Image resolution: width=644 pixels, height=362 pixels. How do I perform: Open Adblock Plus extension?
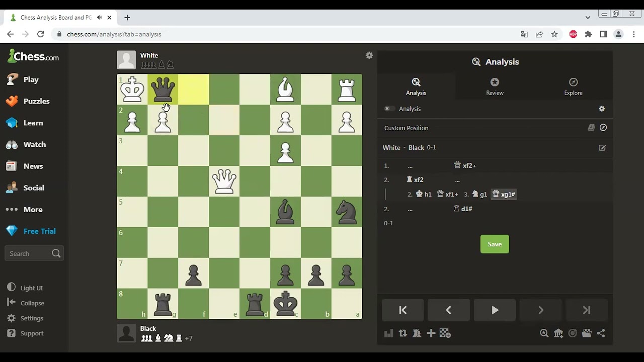573,34
